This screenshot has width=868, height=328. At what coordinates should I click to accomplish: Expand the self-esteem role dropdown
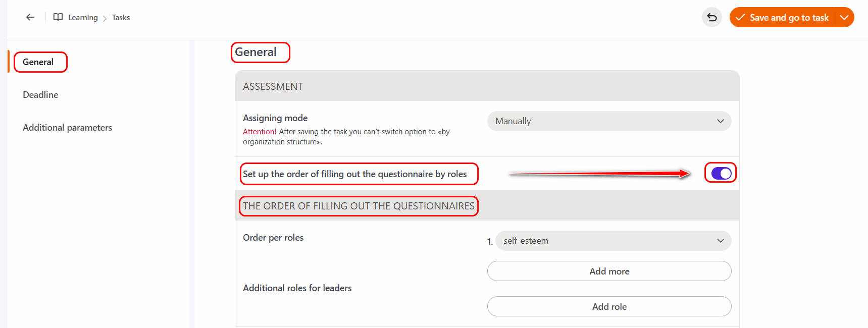point(613,241)
